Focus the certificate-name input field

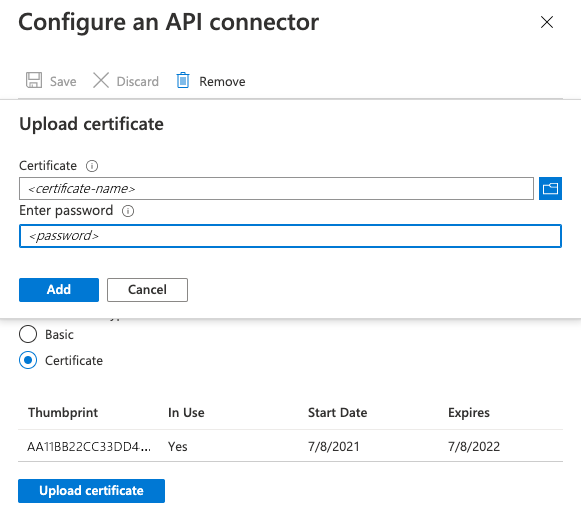[x=276, y=189]
